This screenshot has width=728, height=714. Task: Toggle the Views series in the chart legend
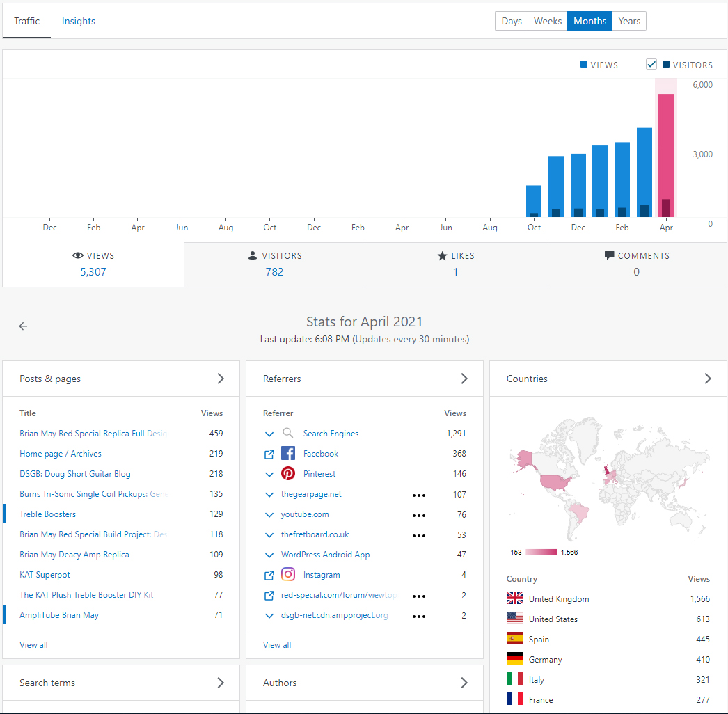coord(599,65)
